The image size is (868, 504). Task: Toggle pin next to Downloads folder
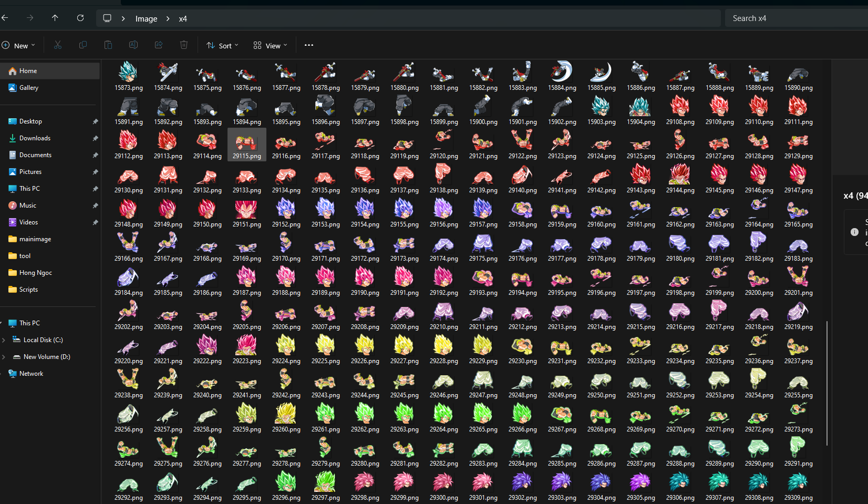click(95, 138)
